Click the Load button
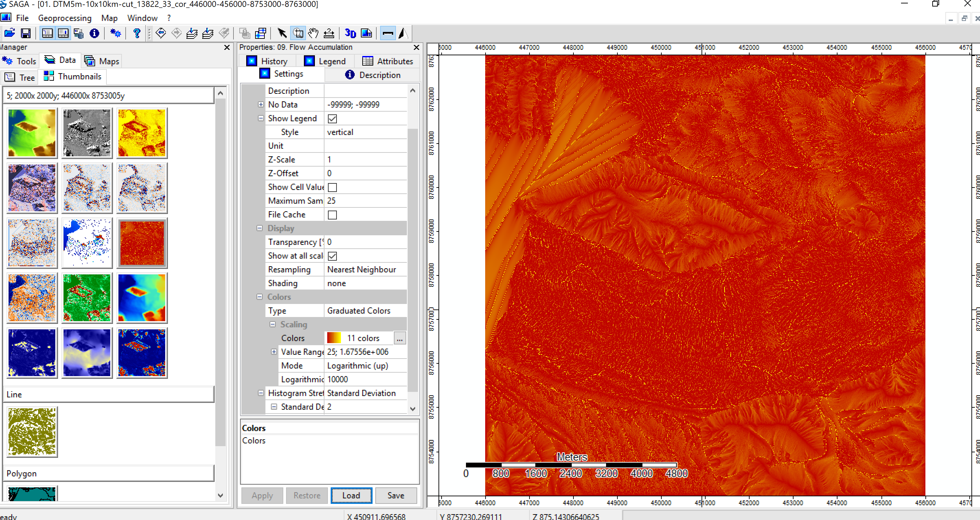 pyautogui.click(x=351, y=495)
